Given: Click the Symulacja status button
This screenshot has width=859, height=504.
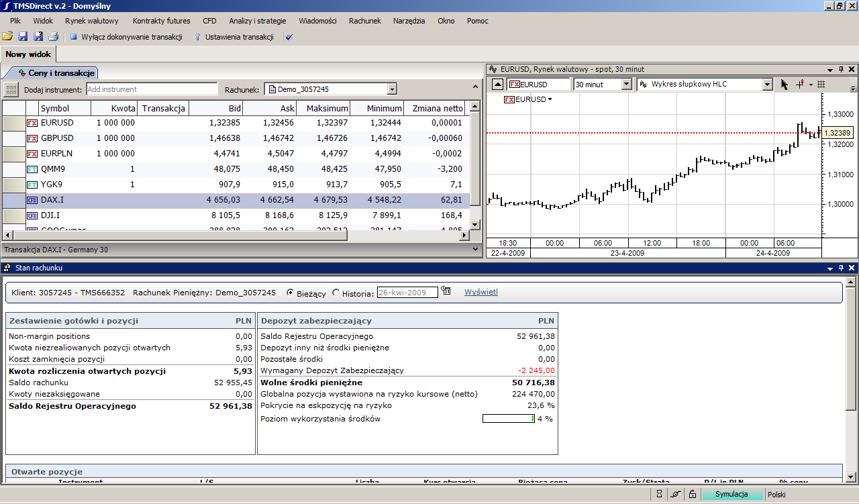Looking at the screenshot, I should [x=732, y=495].
